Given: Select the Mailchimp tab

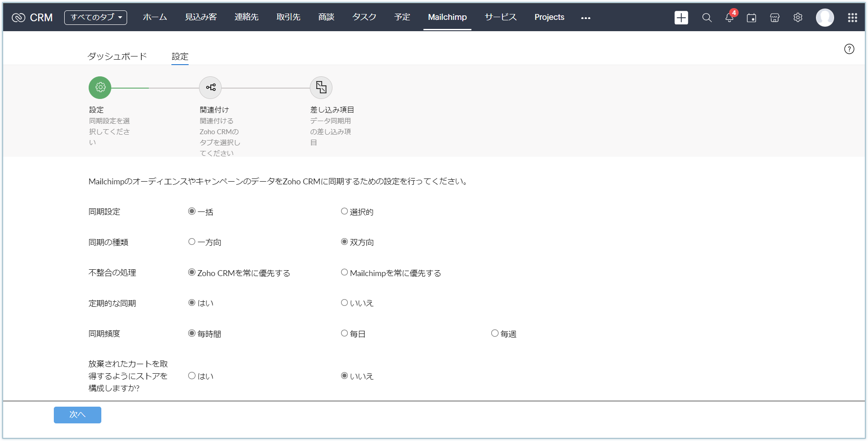Looking at the screenshot, I should click(447, 17).
